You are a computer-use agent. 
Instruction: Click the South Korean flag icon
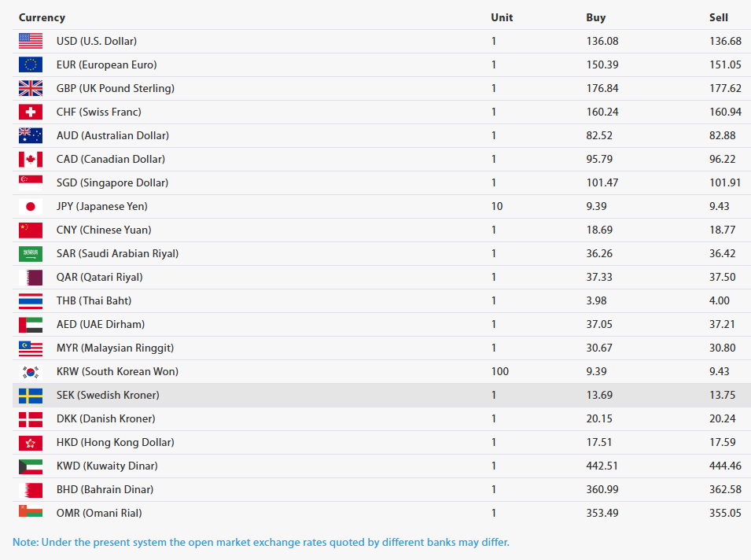pos(31,372)
